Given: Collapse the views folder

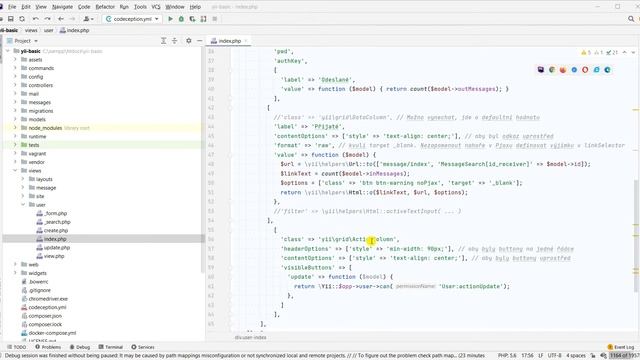Looking at the screenshot, I should point(15,171).
